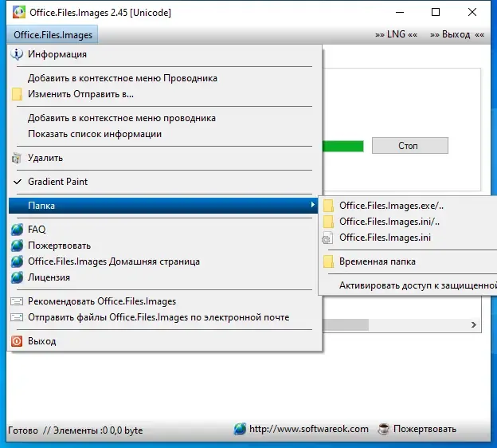Open the Office.Files.Images main menu
This screenshot has width=497, height=448.
coord(53,35)
